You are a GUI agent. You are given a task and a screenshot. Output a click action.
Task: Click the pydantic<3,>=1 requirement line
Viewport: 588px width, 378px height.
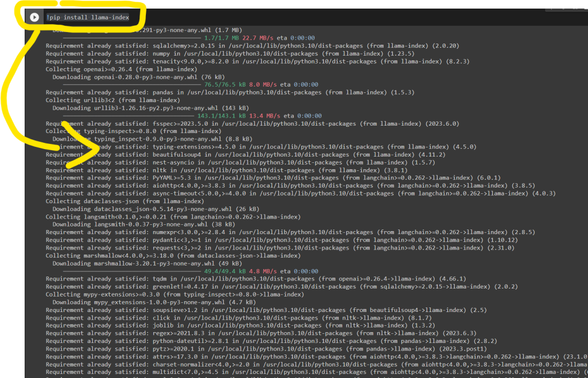click(281, 240)
